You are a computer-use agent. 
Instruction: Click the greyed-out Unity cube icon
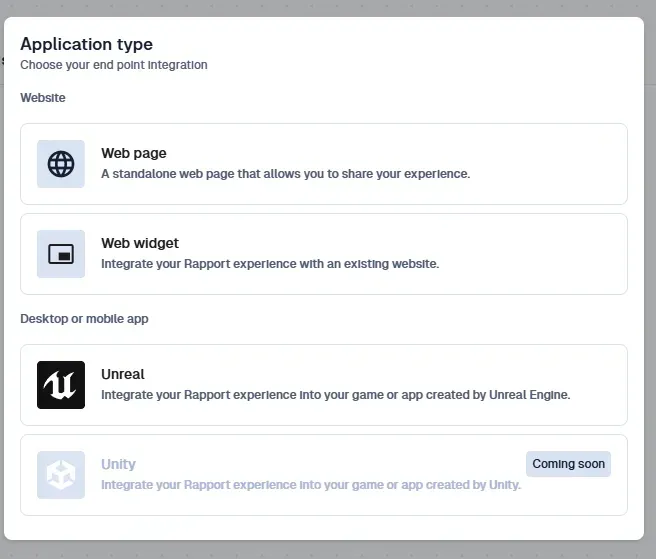click(x=61, y=475)
